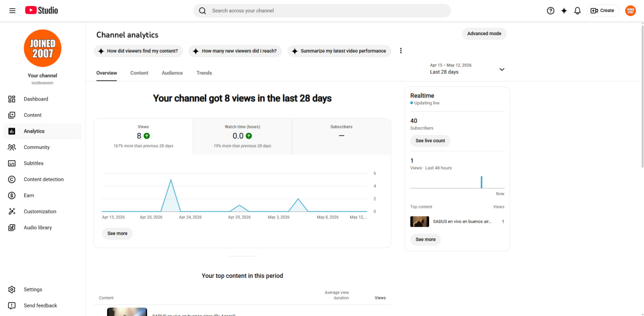Click the large channel profile picture
The width and height of the screenshot is (644, 316).
click(43, 48)
